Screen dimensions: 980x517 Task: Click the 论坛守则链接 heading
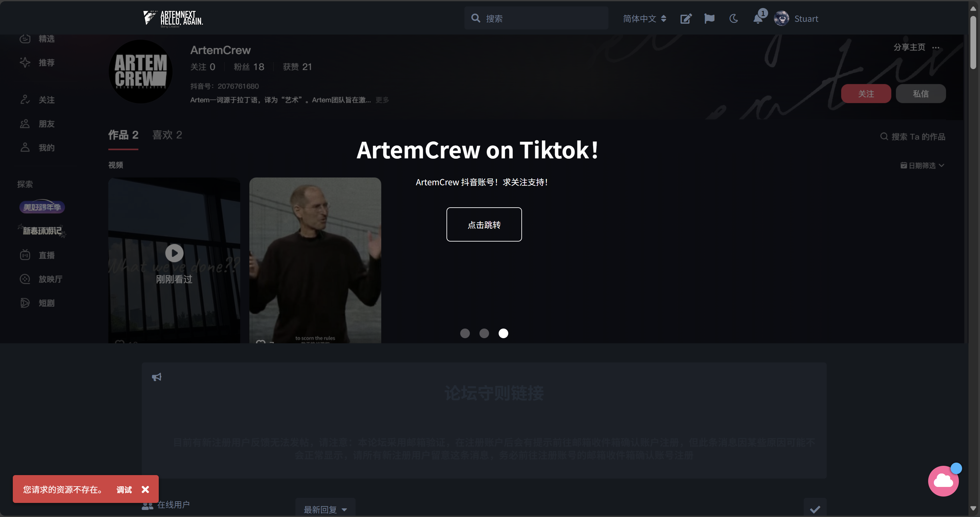(x=494, y=393)
